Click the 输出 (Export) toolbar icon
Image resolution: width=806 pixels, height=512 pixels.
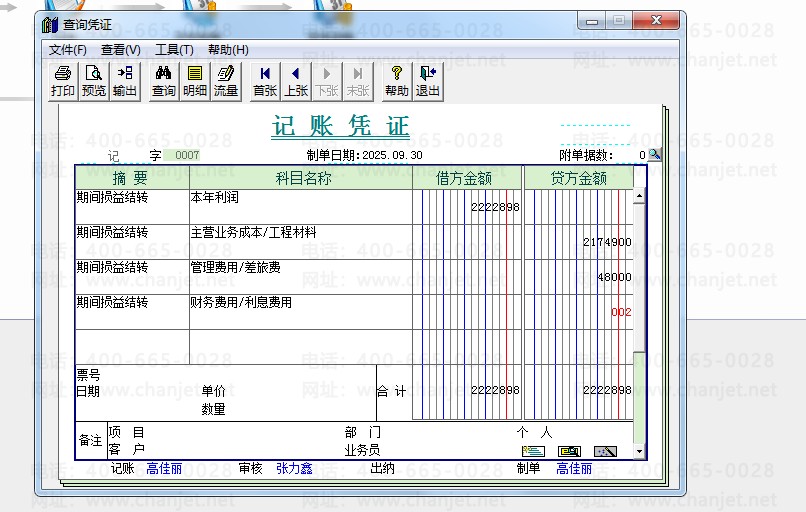click(125, 81)
